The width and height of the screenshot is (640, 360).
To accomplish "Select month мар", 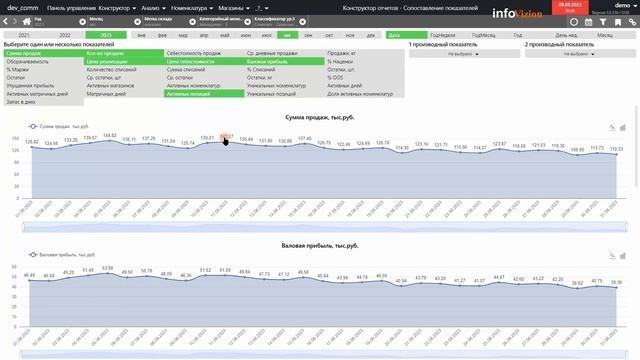I will [x=183, y=35].
